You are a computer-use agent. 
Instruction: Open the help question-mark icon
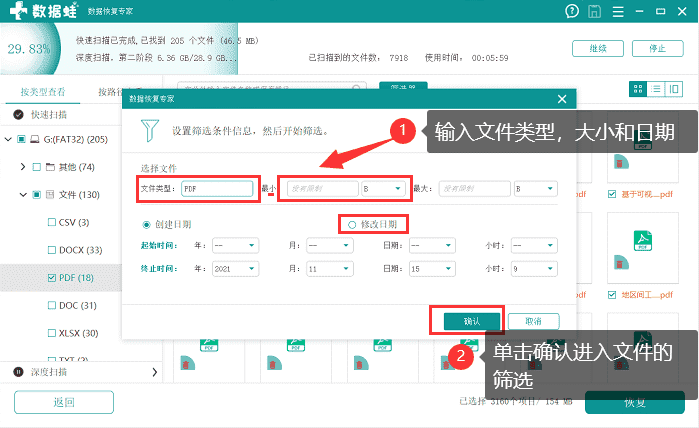572,11
